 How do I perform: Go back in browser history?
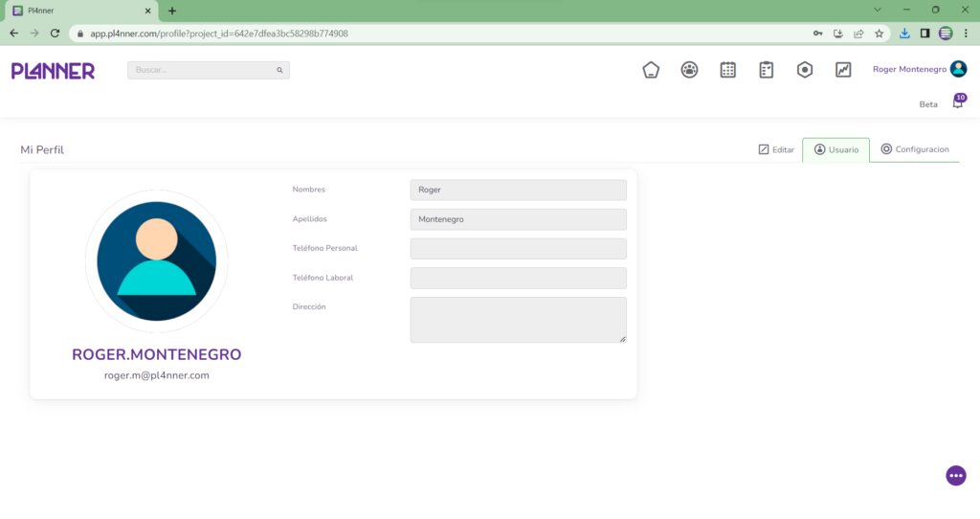[13, 34]
